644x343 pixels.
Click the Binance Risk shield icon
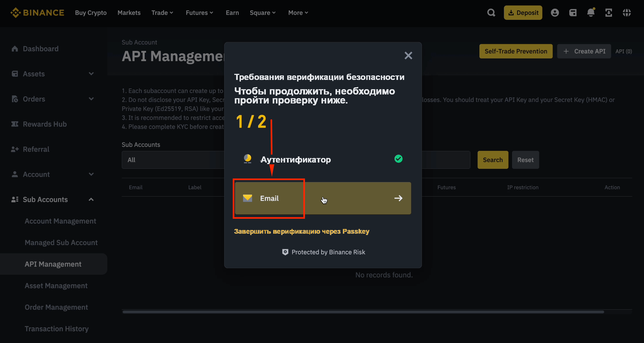click(285, 252)
